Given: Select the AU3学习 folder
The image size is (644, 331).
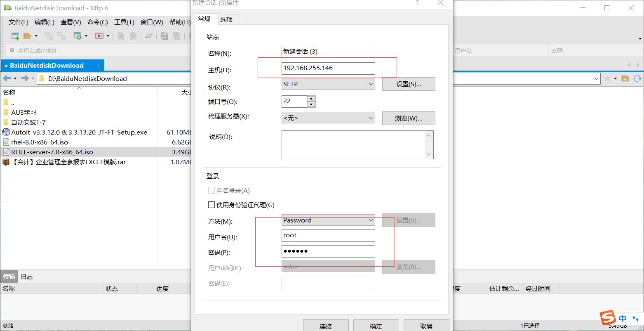Looking at the screenshot, I should [24, 112].
